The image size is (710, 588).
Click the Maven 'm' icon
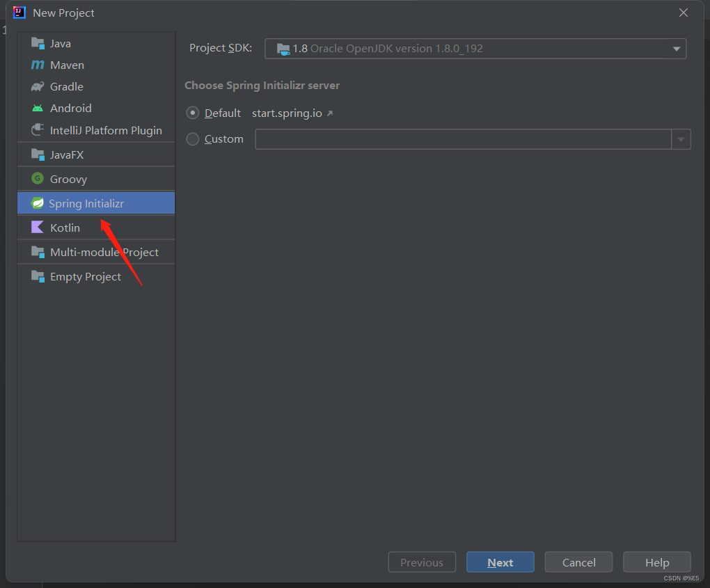38,65
